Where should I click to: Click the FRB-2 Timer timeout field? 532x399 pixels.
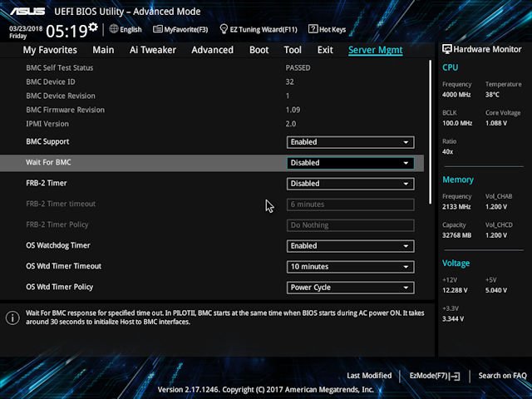[350, 204]
